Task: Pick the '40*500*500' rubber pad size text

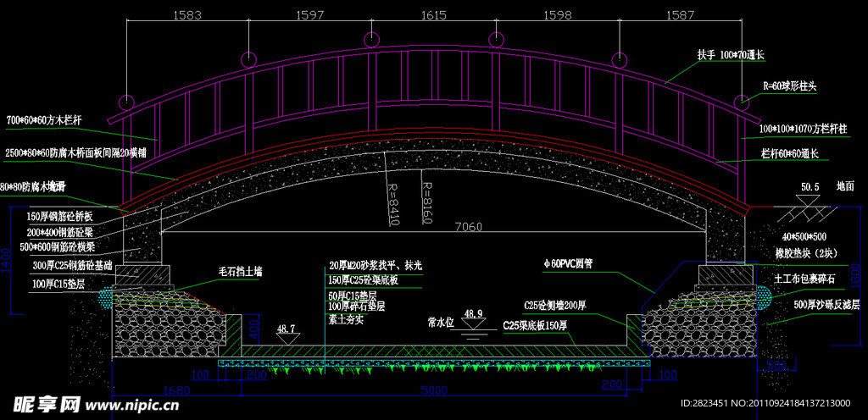Action: 804,237
